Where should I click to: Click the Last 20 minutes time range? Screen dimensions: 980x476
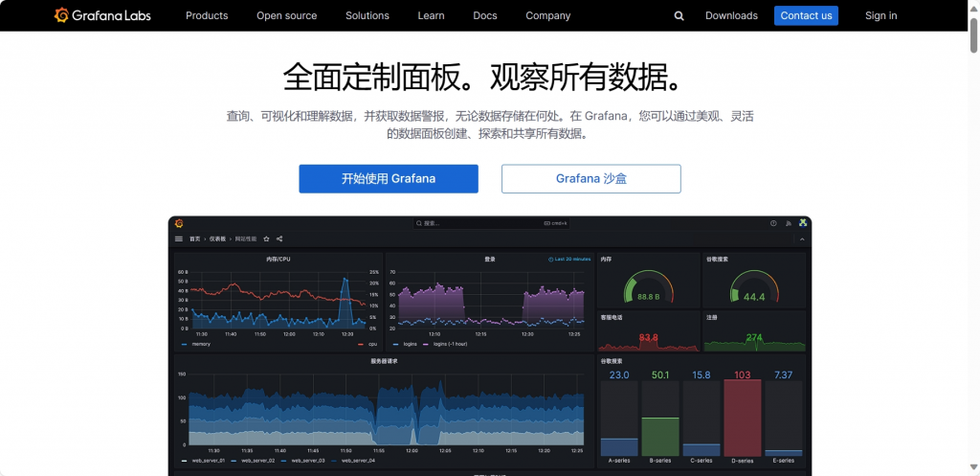tap(572, 259)
